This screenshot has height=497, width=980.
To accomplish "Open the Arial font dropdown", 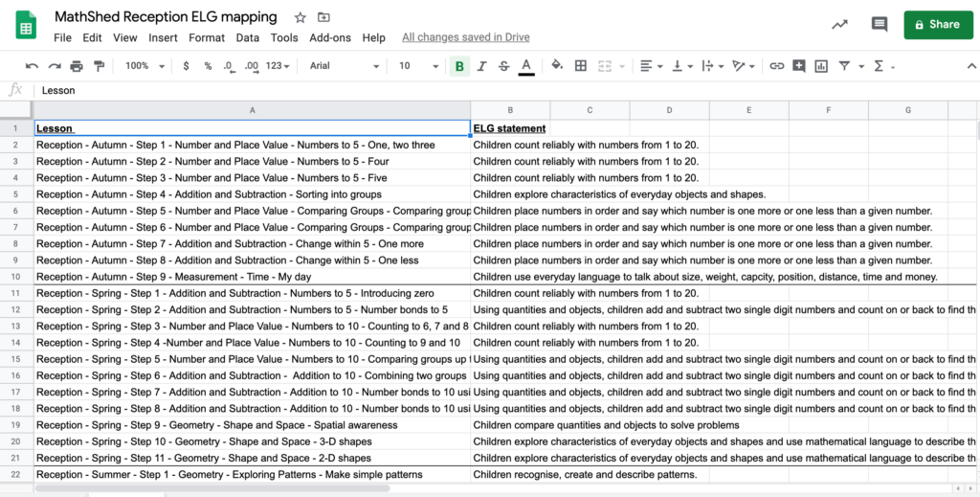I will [345, 66].
